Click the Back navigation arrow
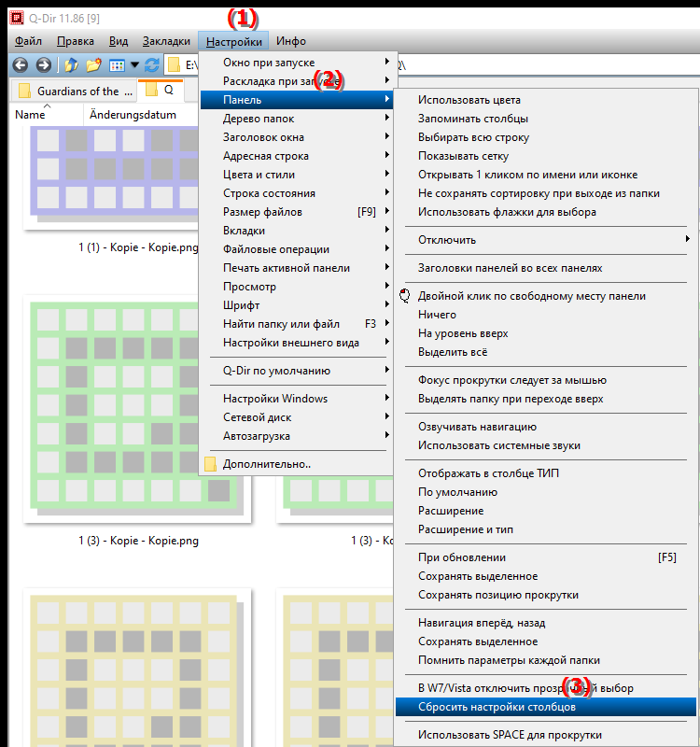This screenshot has height=747, width=700. [x=20, y=65]
